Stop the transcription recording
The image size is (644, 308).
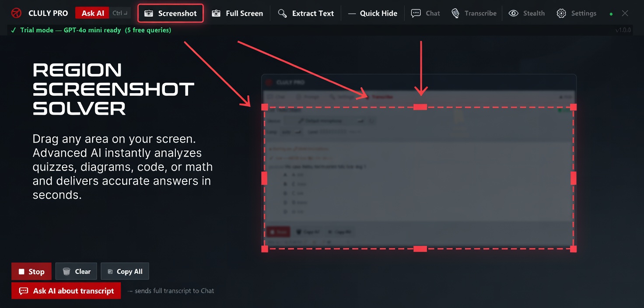pos(31,271)
